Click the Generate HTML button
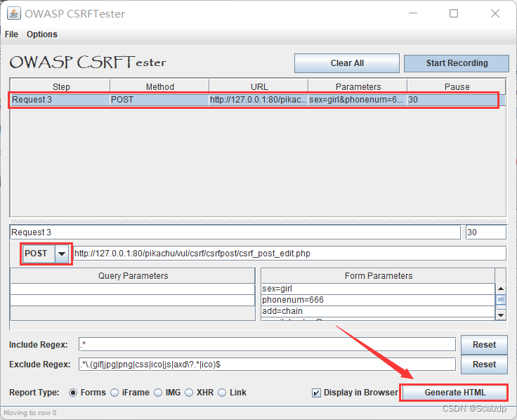This screenshot has height=420, width=517. tap(455, 393)
